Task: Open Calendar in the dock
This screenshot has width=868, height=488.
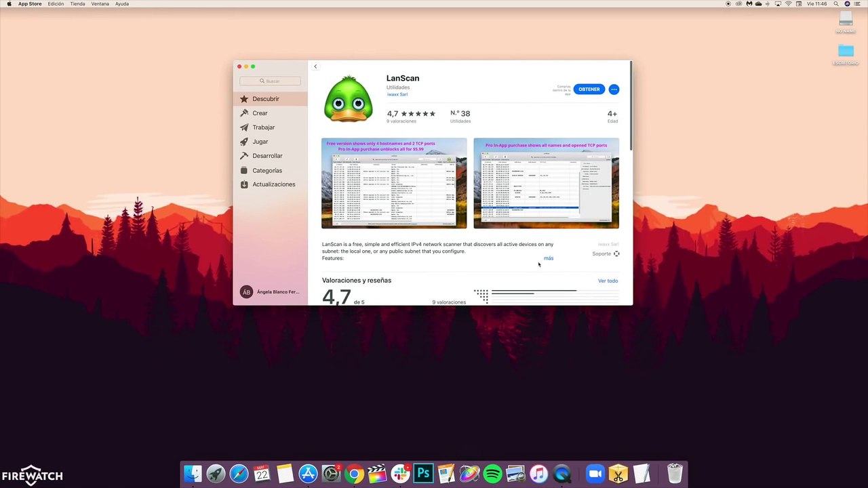Action: [x=262, y=474]
